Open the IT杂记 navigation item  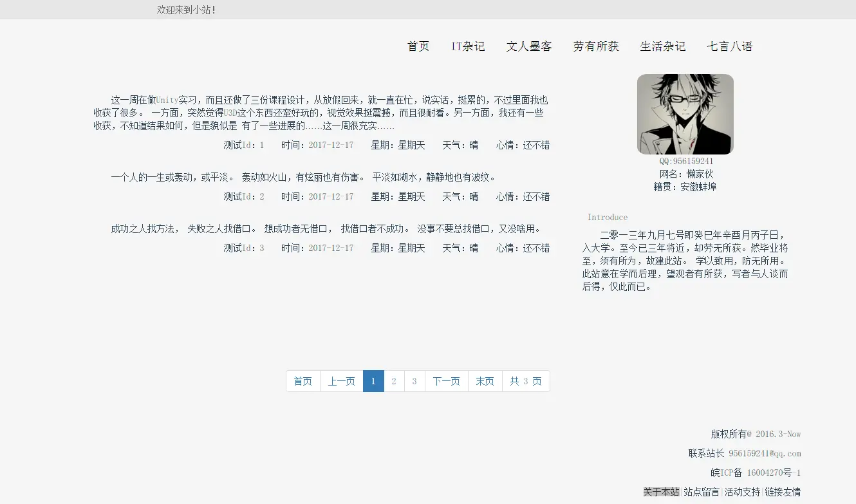pyautogui.click(x=468, y=46)
